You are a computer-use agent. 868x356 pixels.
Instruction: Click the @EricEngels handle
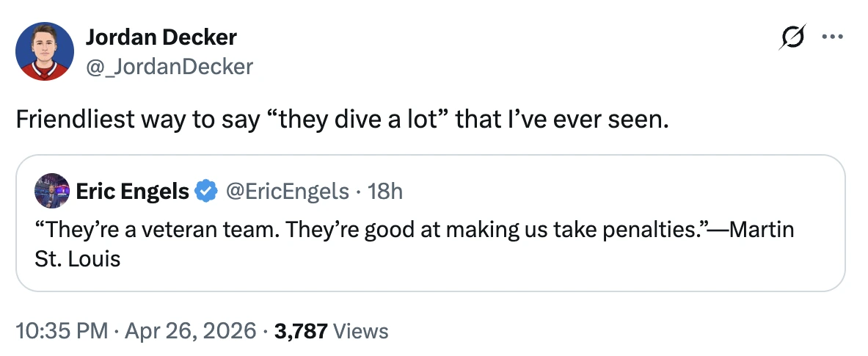(x=286, y=192)
